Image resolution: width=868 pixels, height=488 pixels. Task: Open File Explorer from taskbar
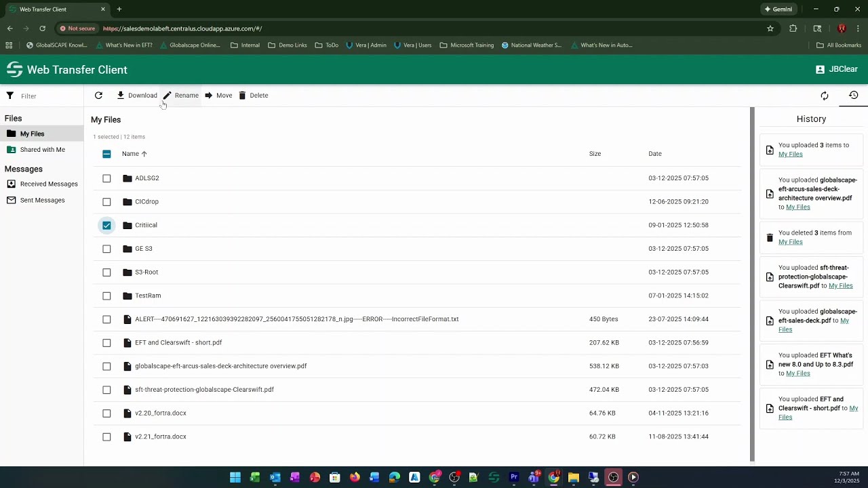[x=574, y=477]
